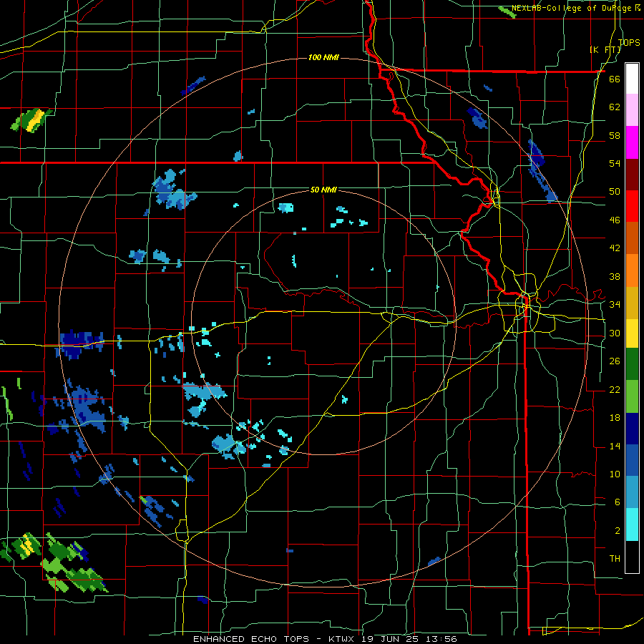Click the legend value 6
Image resolution: width=644 pixels, height=644 pixels.
[617, 502]
